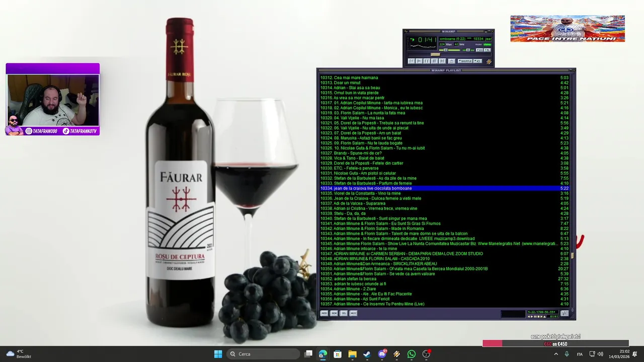Open playlist MISC menu button
This screenshot has width=644, height=362.
coord(353,313)
